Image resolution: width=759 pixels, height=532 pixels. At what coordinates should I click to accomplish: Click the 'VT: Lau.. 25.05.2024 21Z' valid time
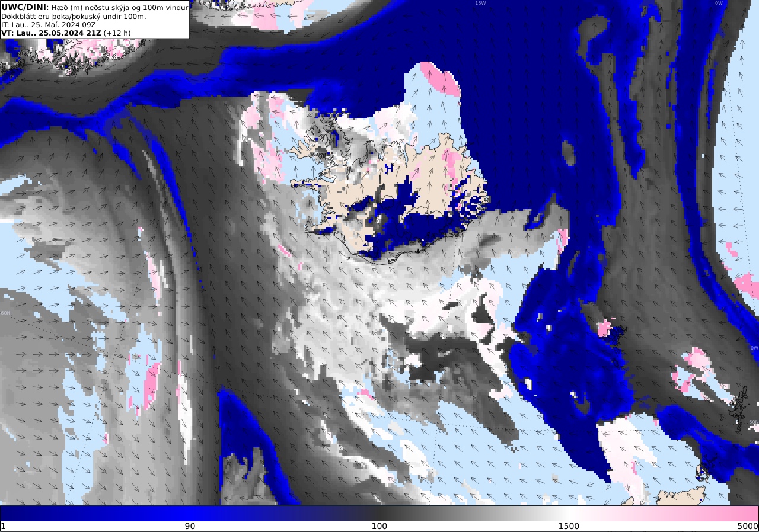pos(51,33)
